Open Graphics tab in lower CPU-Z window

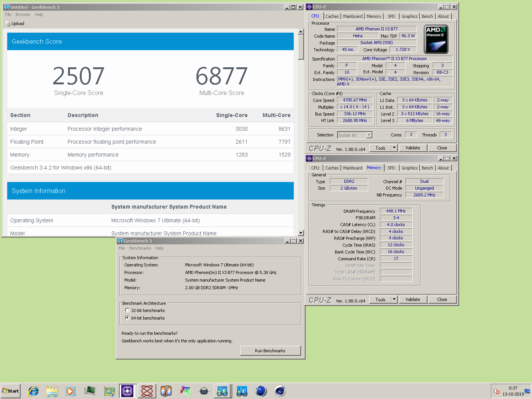(x=409, y=168)
